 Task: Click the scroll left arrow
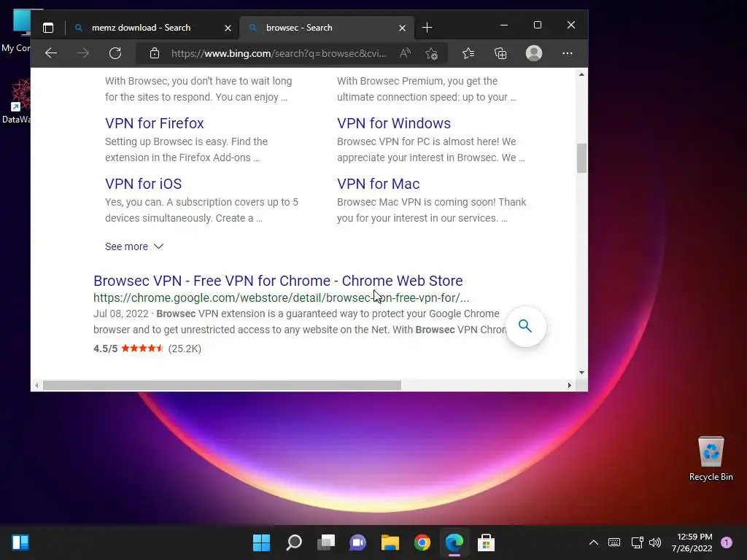pyautogui.click(x=37, y=385)
